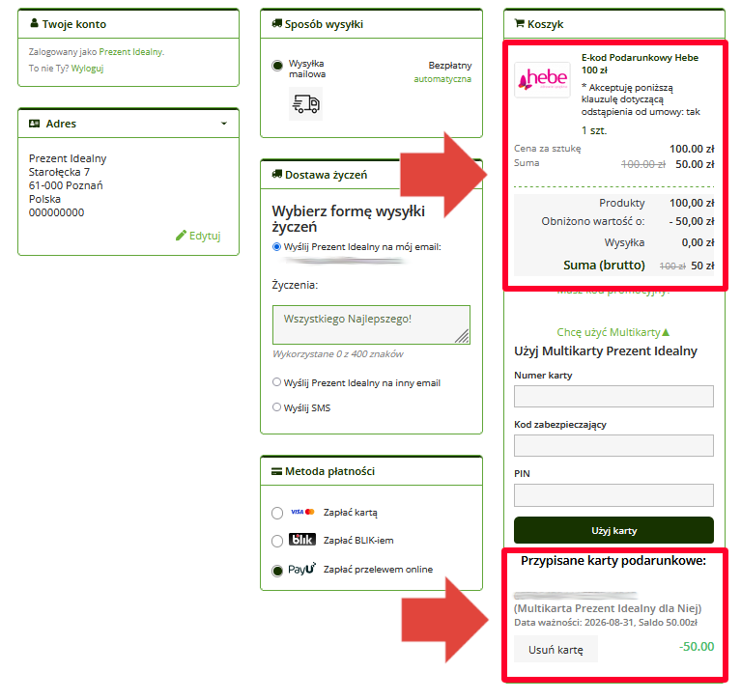Choose Wyślij Prezent Idealny na inny email
This screenshot has height=700, width=741.
[x=277, y=382]
